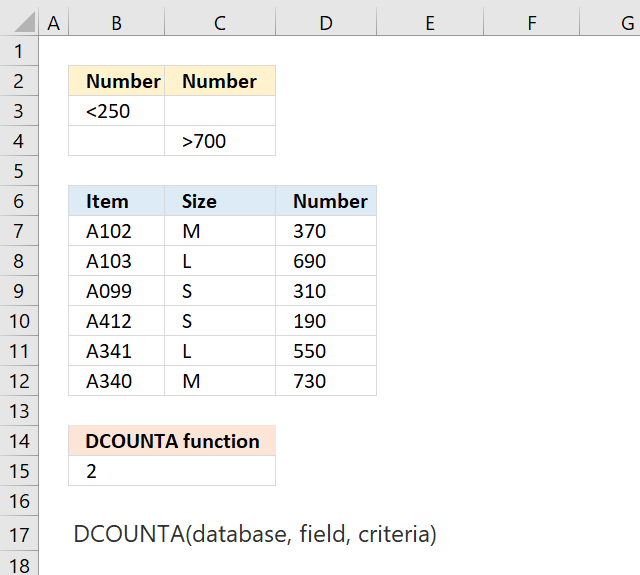This screenshot has width=640, height=575.
Task: Select row 15 header
Action: 19,471
